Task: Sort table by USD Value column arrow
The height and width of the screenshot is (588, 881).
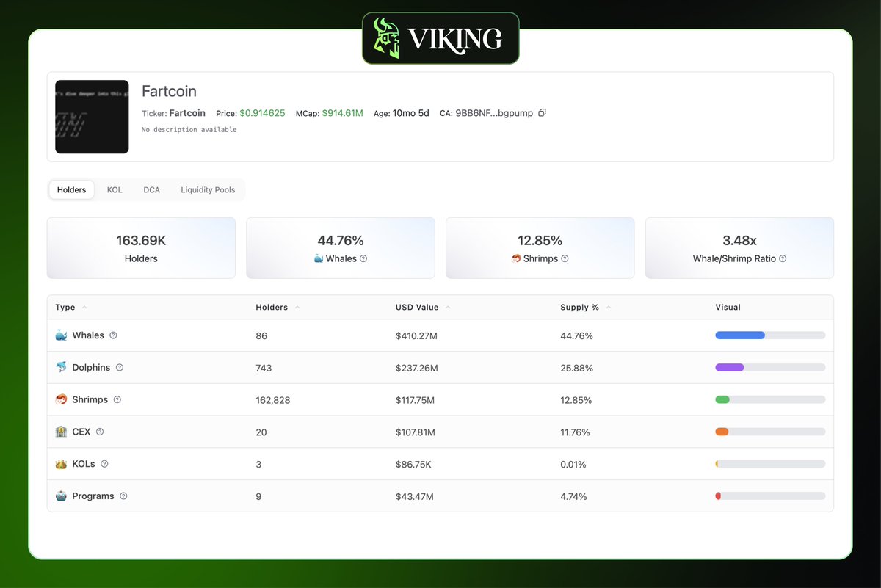Action: (x=448, y=307)
